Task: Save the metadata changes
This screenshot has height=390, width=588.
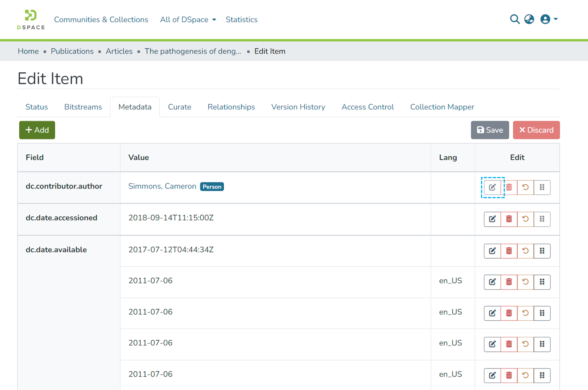Action: [490, 130]
